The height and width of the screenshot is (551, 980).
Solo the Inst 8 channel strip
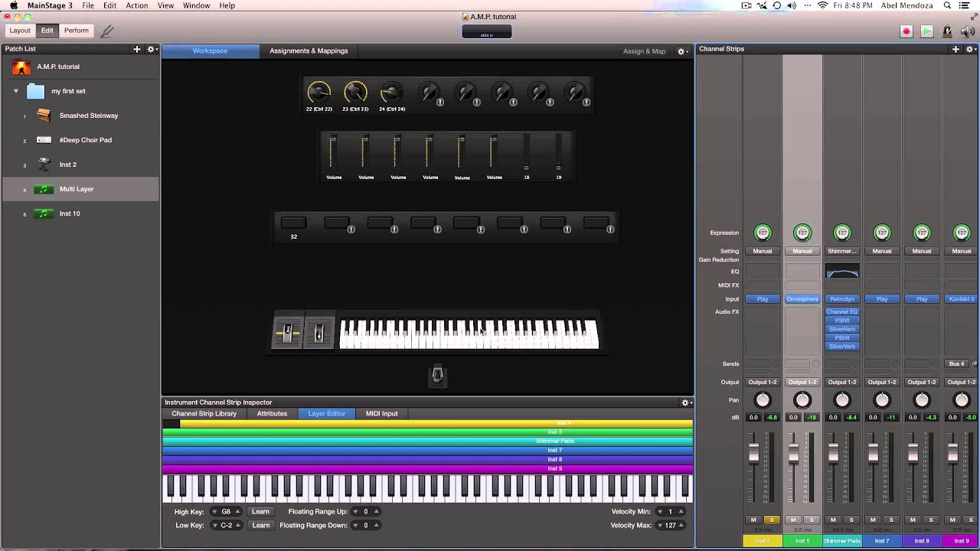[931, 520]
